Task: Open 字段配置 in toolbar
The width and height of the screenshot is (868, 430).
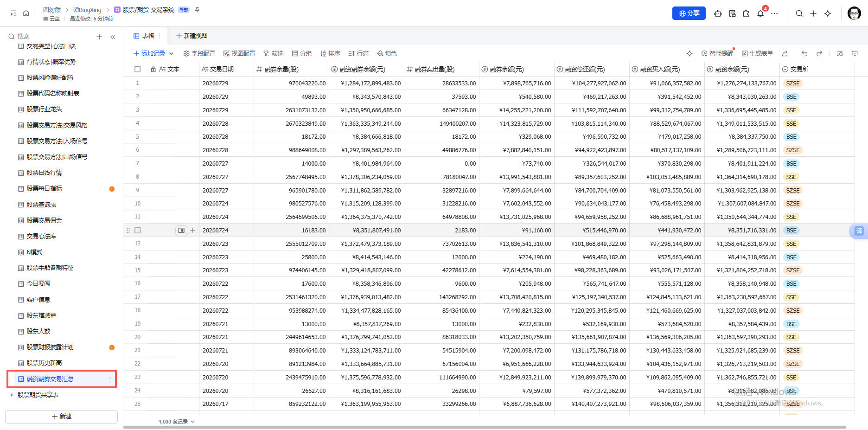Action: click(x=199, y=54)
